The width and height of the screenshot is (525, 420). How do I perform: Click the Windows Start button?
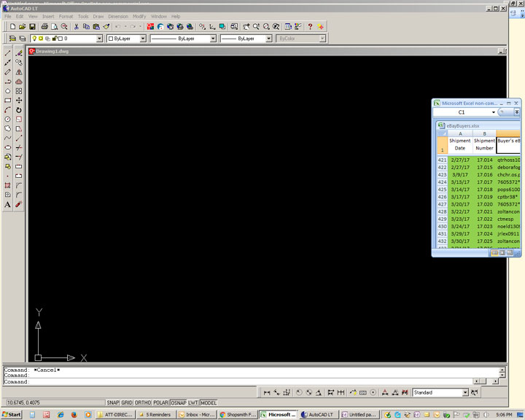tap(12, 415)
